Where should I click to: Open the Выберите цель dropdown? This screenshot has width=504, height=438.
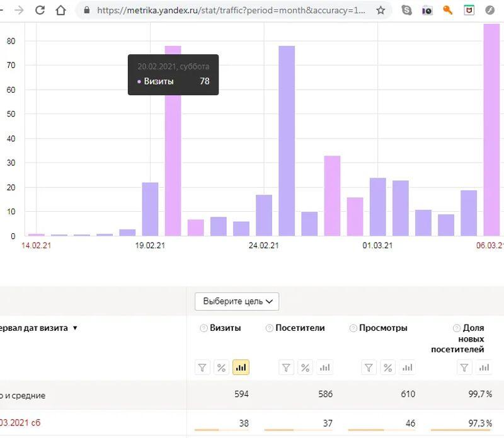(x=237, y=301)
